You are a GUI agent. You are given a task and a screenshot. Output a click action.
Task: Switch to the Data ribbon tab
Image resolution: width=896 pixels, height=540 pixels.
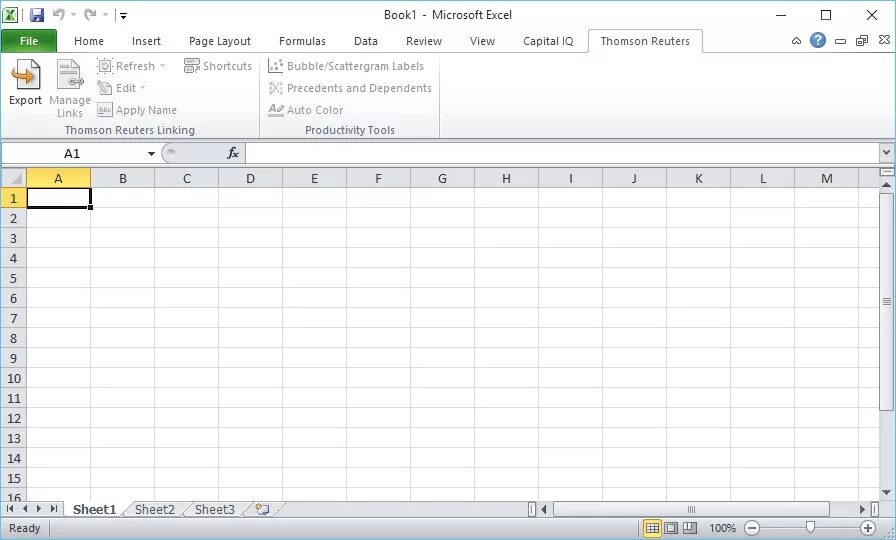click(366, 41)
